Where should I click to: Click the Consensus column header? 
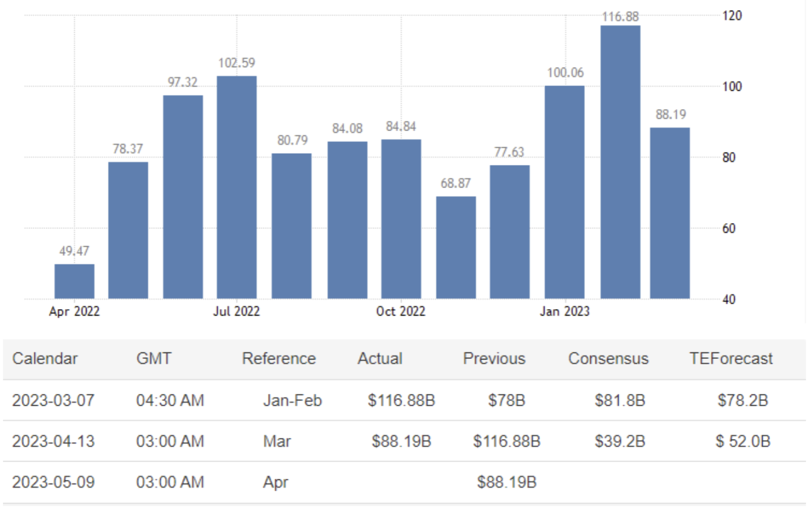[608, 359]
